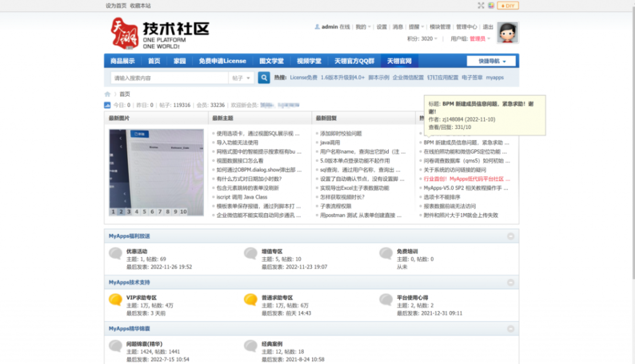The image size is (635, 364).
Task: Open the 快捷导航 dropdown
Action: point(491,61)
